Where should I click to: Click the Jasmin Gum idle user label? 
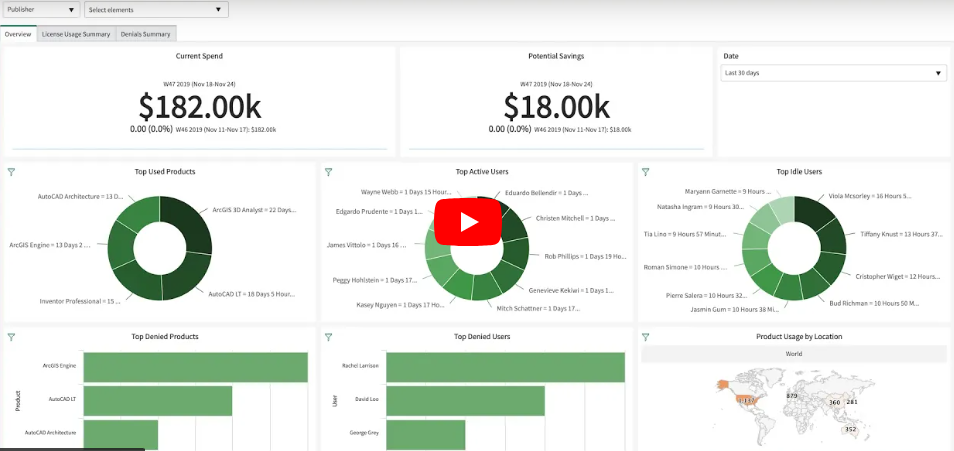[734, 309]
